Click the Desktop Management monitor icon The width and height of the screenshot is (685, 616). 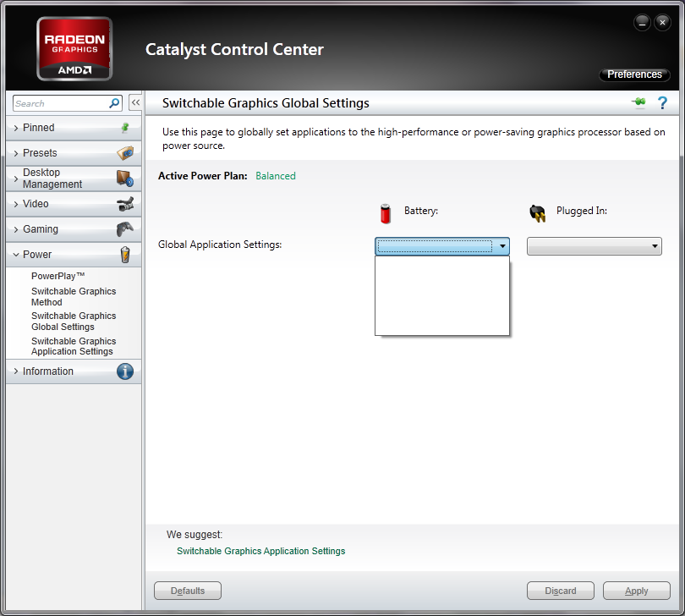pyautogui.click(x=125, y=179)
